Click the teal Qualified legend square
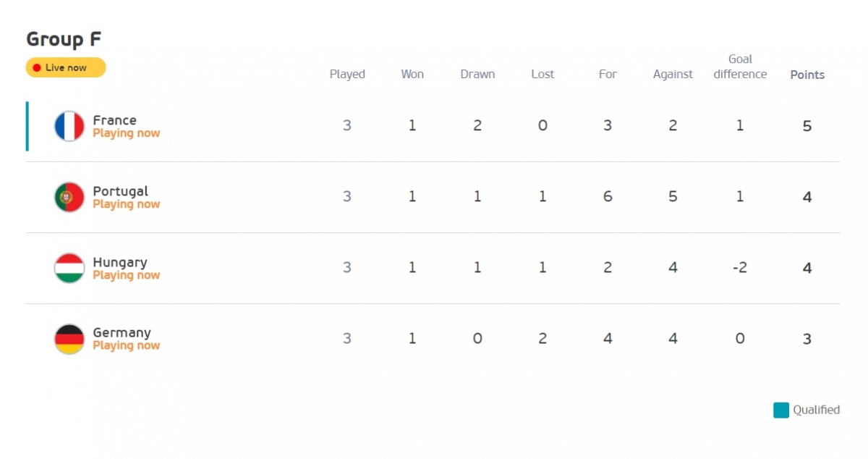Screen dimensions: 868x459 (x=781, y=410)
